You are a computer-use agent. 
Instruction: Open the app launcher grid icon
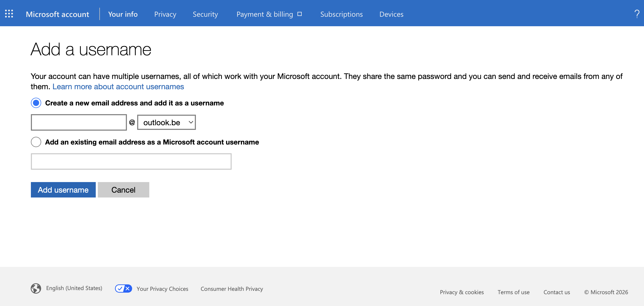(x=9, y=14)
